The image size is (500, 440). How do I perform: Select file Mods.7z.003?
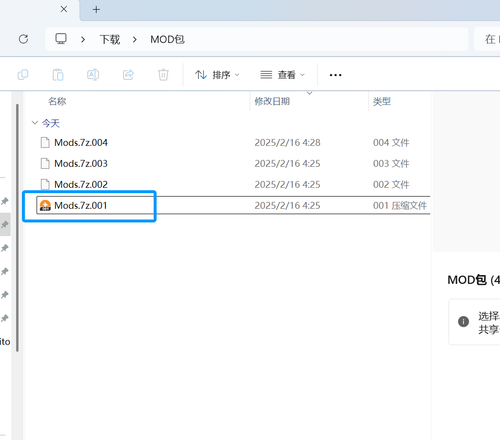click(x=81, y=164)
